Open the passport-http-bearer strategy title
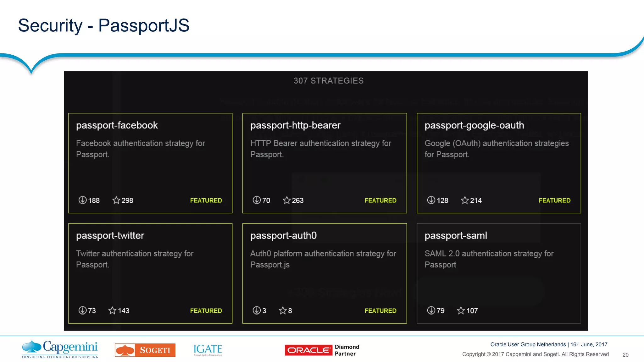The height and width of the screenshot is (362, 644). pos(295,125)
